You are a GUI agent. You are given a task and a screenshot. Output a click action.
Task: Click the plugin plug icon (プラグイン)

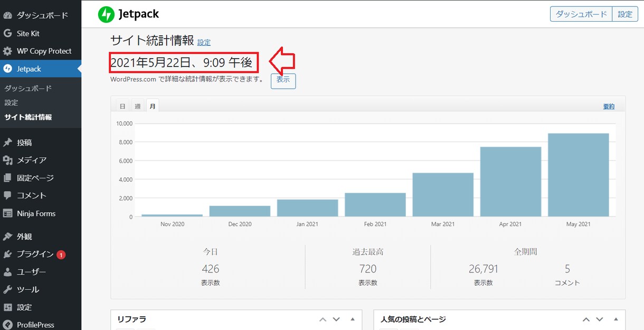[7, 254]
